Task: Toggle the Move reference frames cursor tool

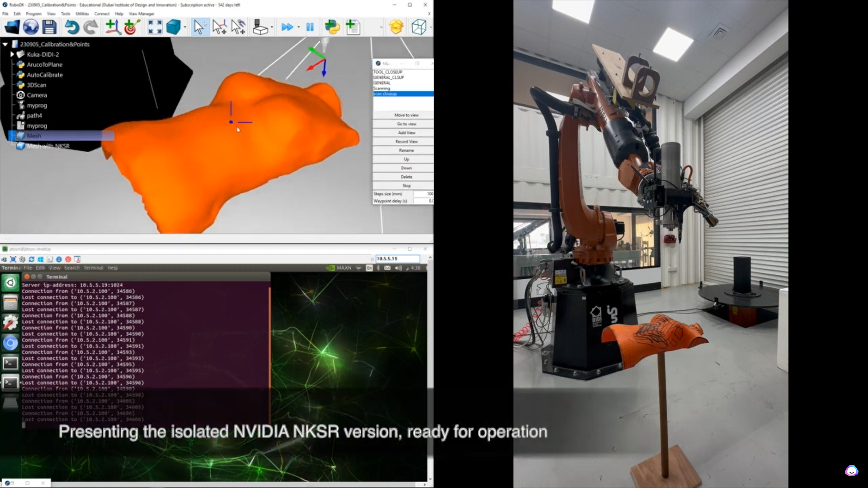Action: [x=219, y=27]
